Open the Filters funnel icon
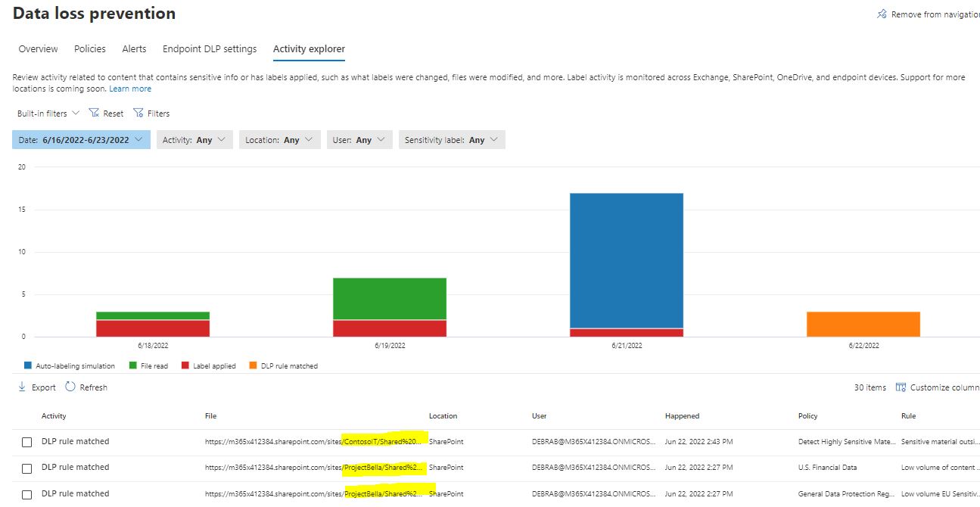The width and height of the screenshot is (980, 507). click(x=138, y=113)
